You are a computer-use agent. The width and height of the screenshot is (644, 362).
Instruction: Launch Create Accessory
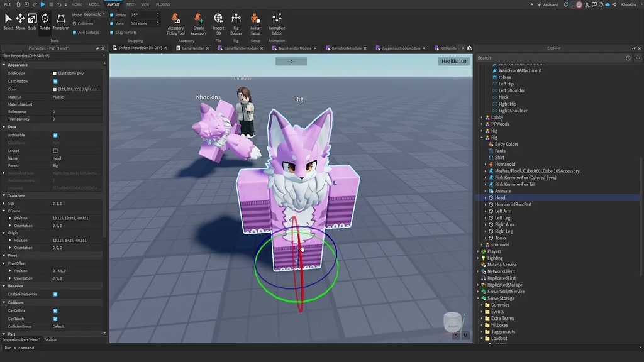click(x=198, y=24)
